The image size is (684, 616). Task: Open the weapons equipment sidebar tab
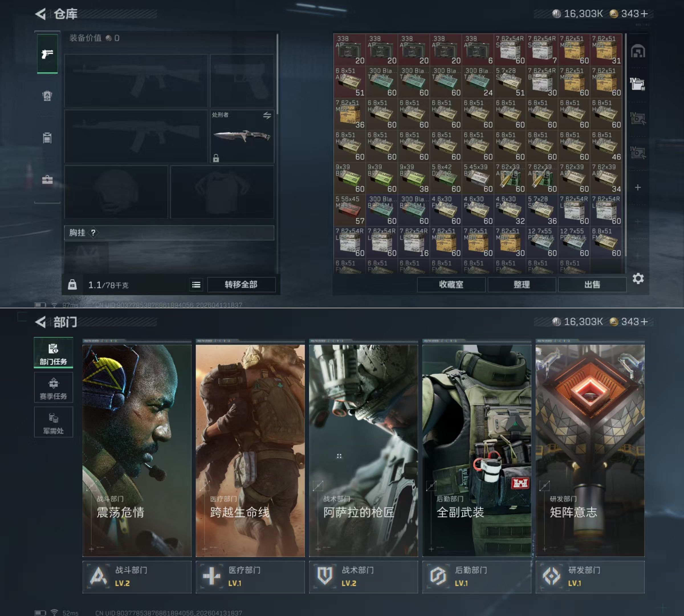pos(47,54)
